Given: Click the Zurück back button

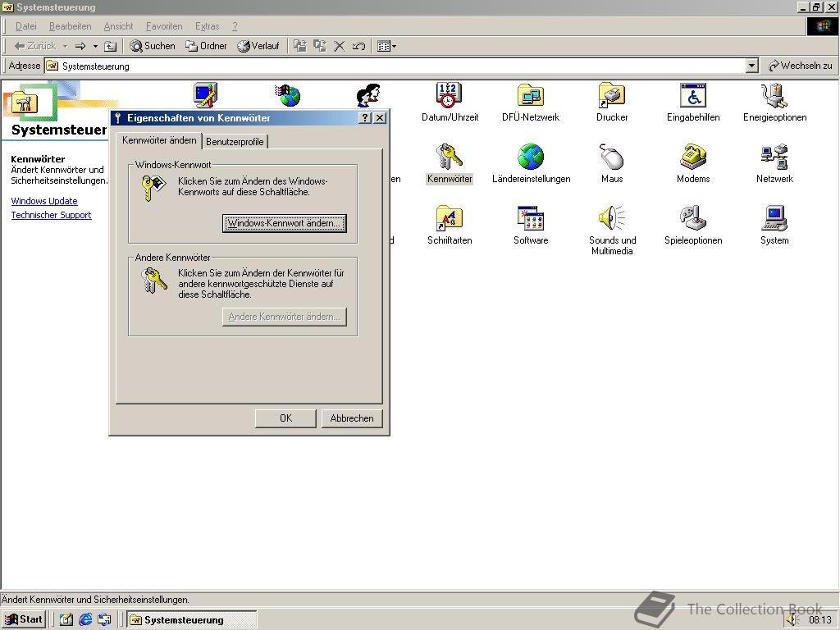Looking at the screenshot, I should click(34, 46).
